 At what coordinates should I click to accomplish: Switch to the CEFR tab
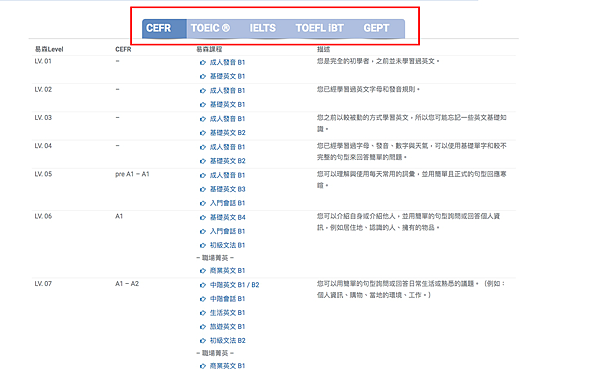(x=164, y=29)
